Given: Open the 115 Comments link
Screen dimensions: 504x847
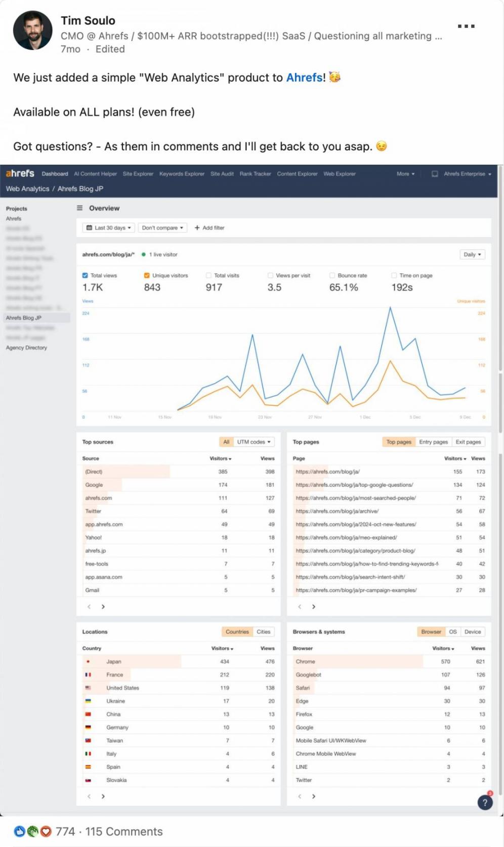Looking at the screenshot, I should pyautogui.click(x=124, y=831).
